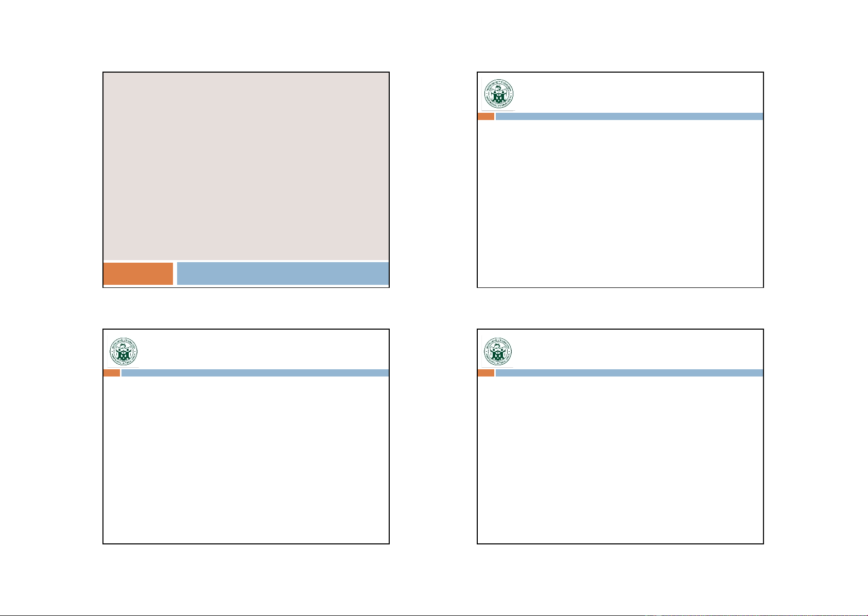Click the wide blue footer bar on the title slide

click(x=283, y=273)
